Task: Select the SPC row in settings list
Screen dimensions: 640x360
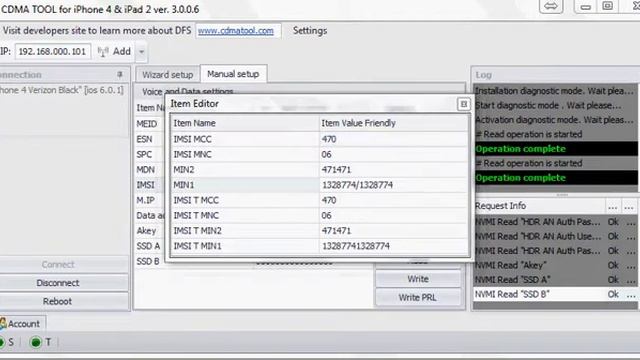Action: tap(144, 154)
